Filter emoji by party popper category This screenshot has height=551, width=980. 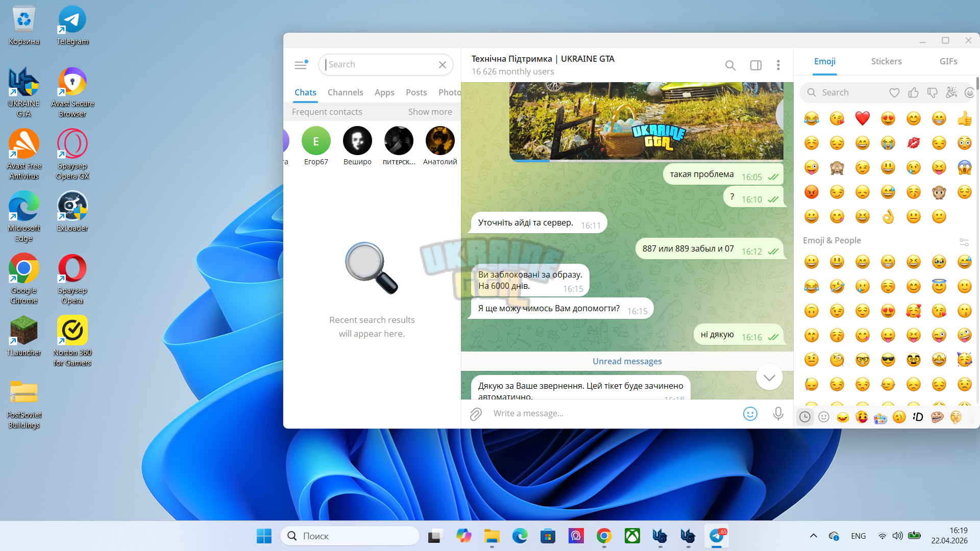[x=951, y=92]
